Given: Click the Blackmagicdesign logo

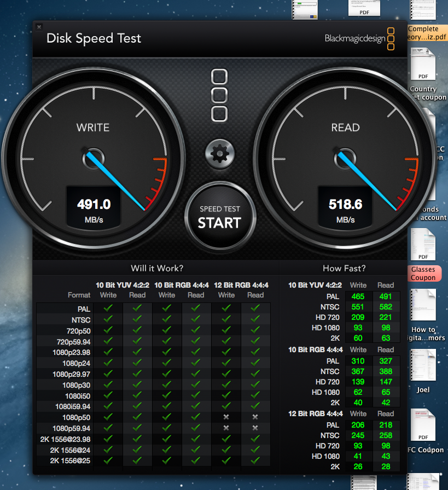Looking at the screenshot, I should click(x=359, y=38).
